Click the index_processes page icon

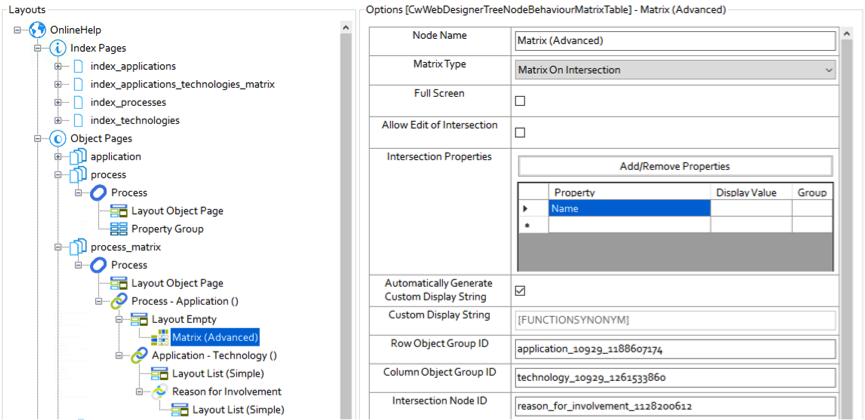coord(78,102)
